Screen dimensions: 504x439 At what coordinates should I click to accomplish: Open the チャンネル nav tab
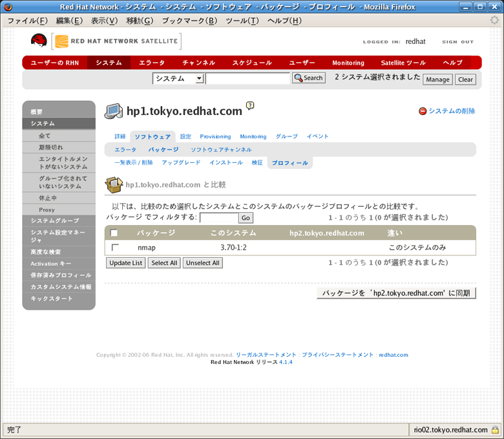tap(198, 63)
